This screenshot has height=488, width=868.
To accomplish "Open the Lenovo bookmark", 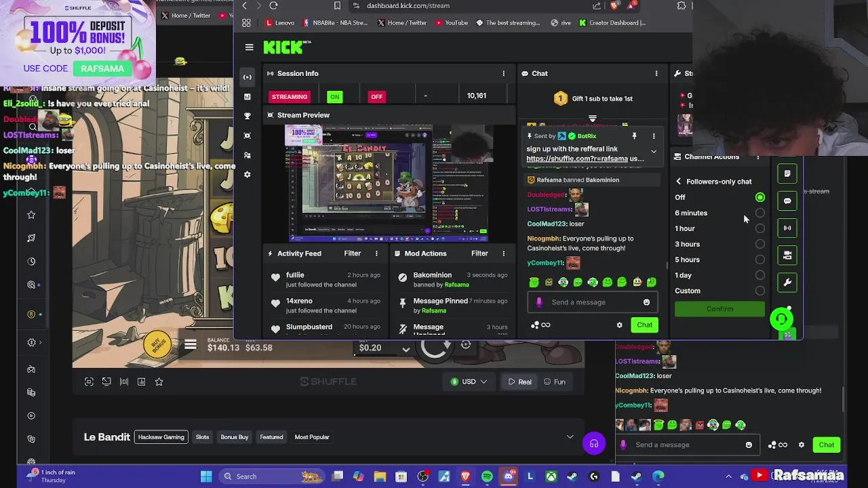I will pyautogui.click(x=279, y=22).
